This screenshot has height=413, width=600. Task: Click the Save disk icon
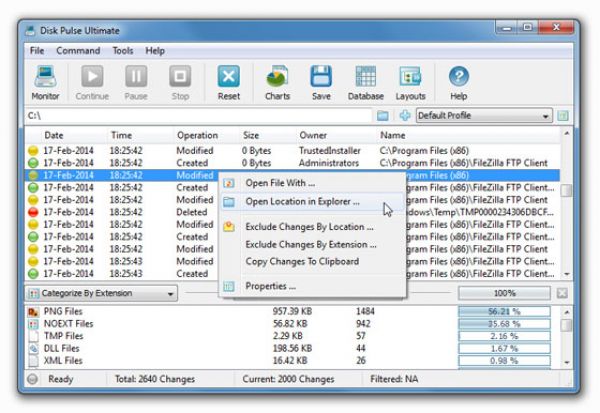pos(320,78)
